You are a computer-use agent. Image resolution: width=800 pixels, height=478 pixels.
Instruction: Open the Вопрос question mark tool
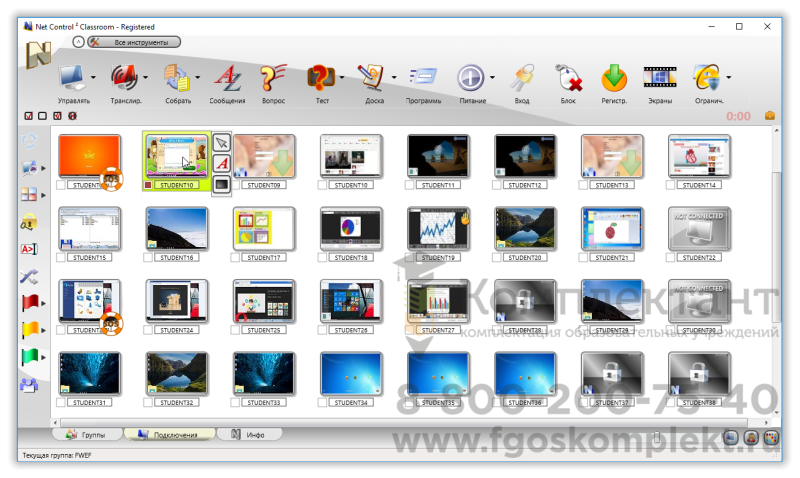(273, 79)
